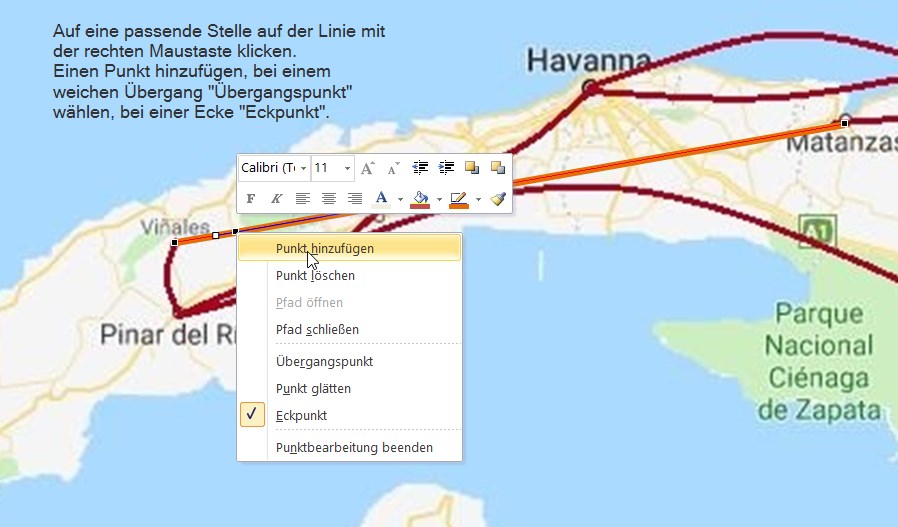The height and width of the screenshot is (527, 898).
Task: Choose 'Punkt hinzufügen' from the context menu
Action: click(349, 249)
